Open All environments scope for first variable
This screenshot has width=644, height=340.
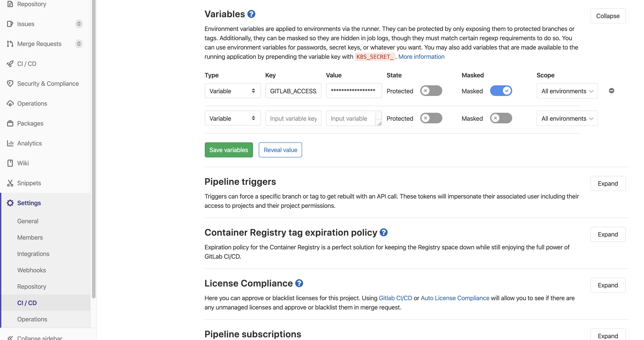(567, 91)
